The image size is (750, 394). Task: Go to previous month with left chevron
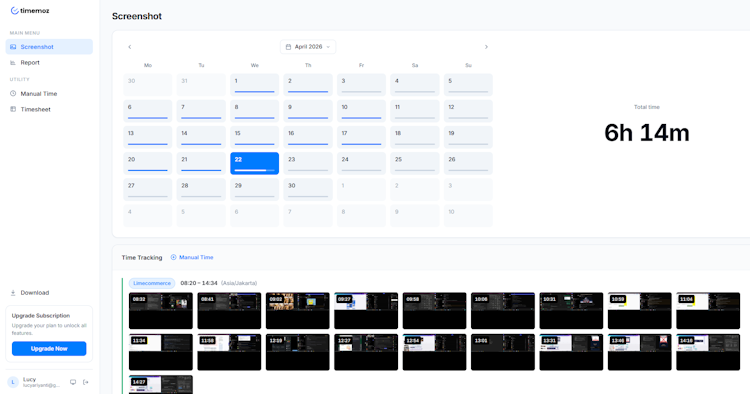130,47
